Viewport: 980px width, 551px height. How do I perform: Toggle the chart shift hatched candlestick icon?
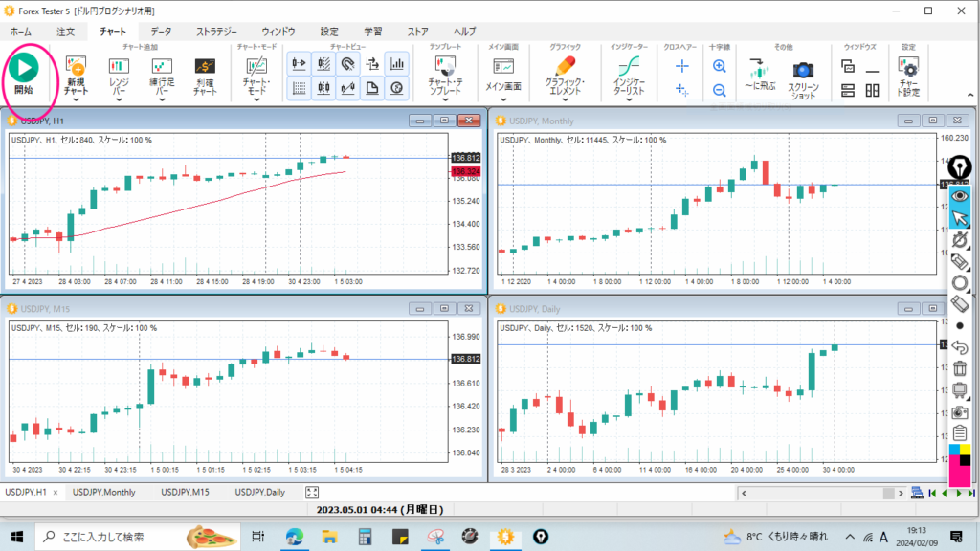tap(323, 64)
